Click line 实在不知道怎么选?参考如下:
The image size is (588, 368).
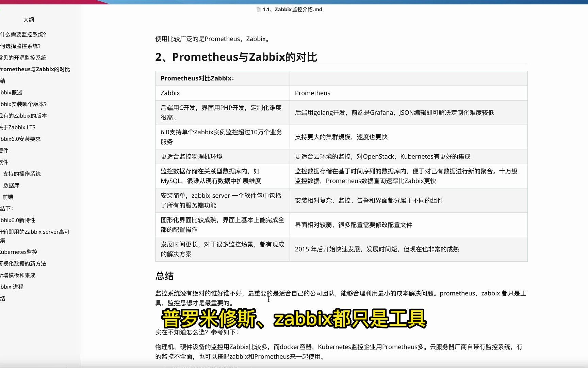[x=197, y=332]
